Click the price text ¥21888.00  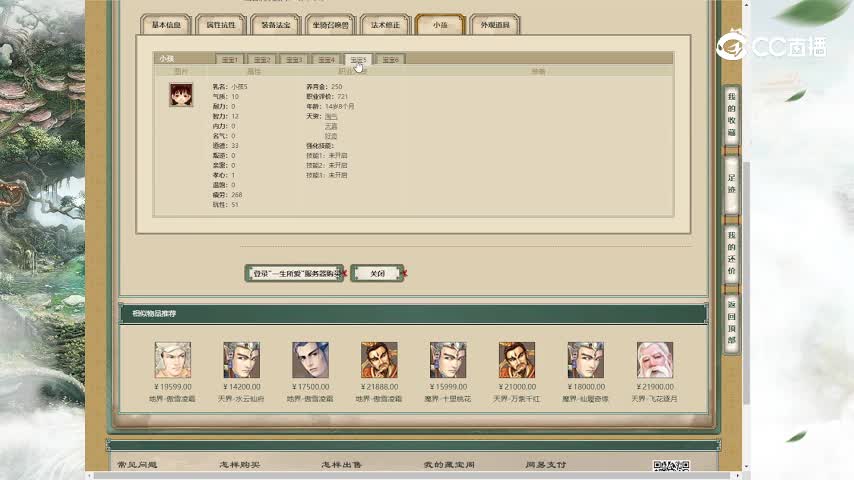379,387
